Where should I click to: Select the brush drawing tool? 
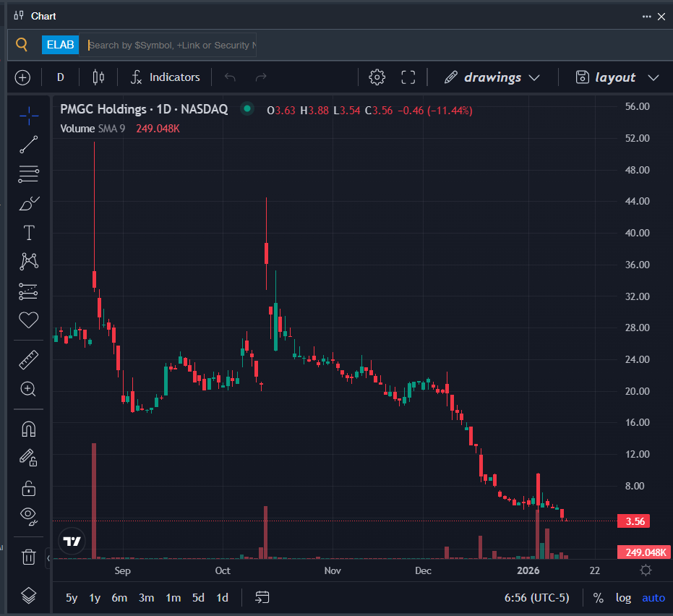[x=29, y=203]
